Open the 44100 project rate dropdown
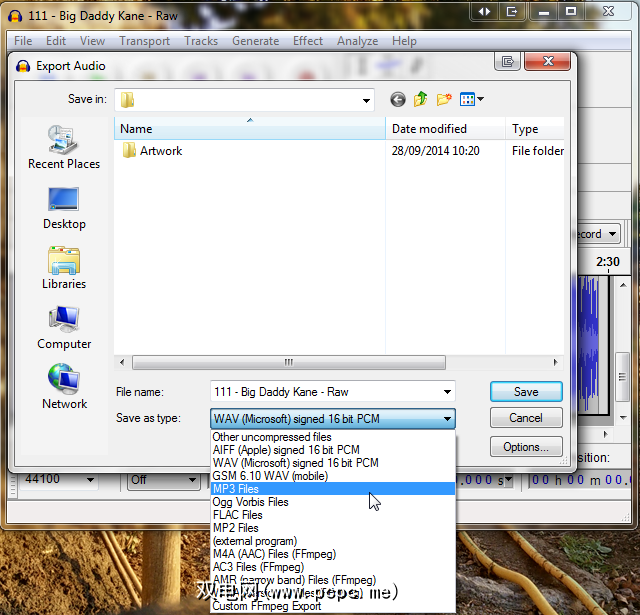Screen dimensions: 640x615 [x=90, y=480]
